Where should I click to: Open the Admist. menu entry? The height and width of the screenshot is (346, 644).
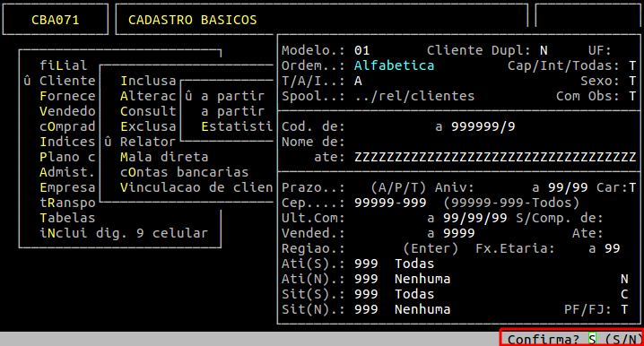[x=67, y=172]
